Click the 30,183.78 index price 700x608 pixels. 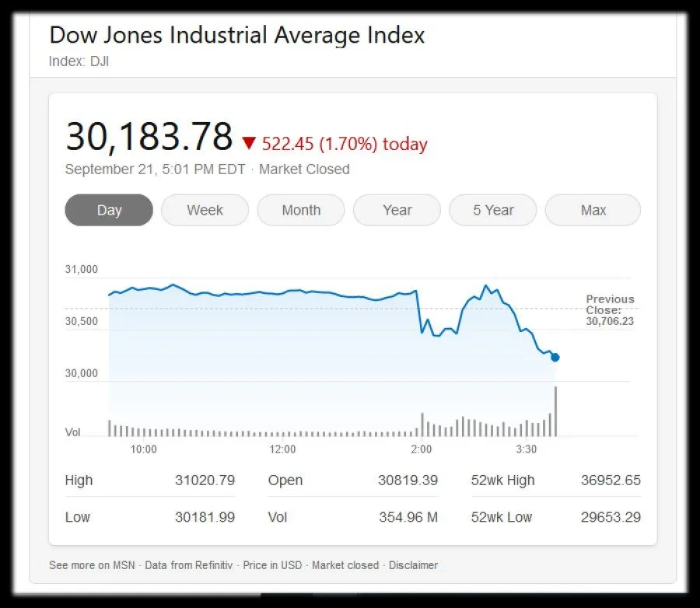coord(149,137)
